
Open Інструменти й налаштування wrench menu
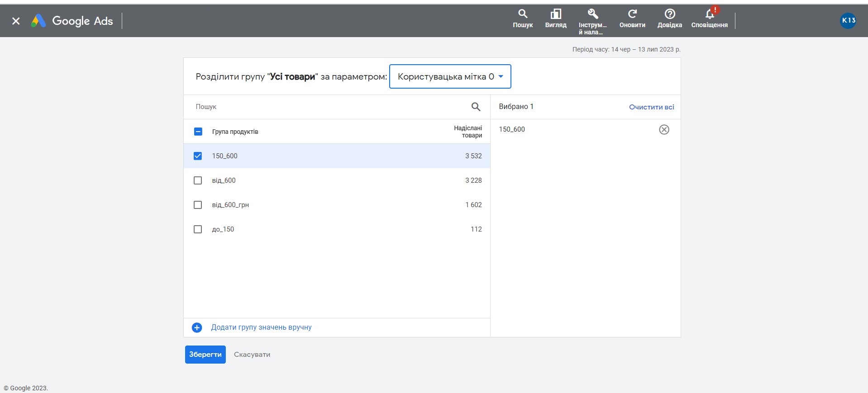click(x=592, y=22)
